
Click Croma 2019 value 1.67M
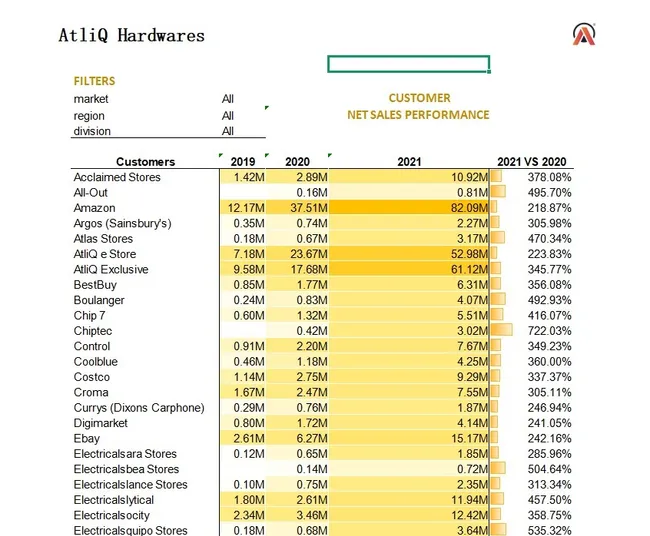pos(249,392)
